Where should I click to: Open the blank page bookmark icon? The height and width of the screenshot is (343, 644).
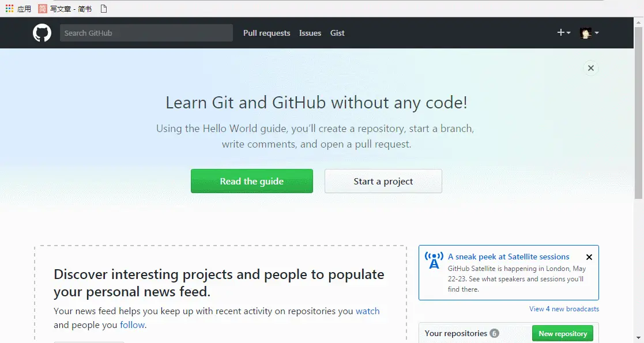click(104, 9)
